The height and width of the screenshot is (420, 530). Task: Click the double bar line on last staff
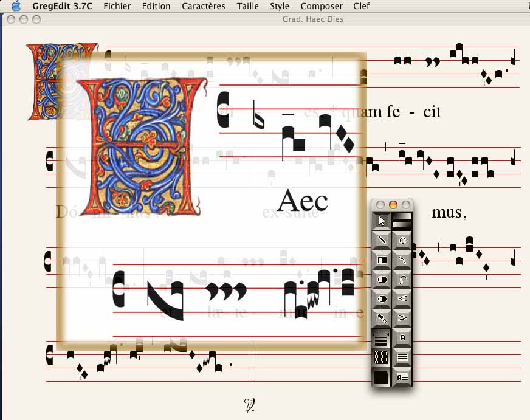coord(251,361)
